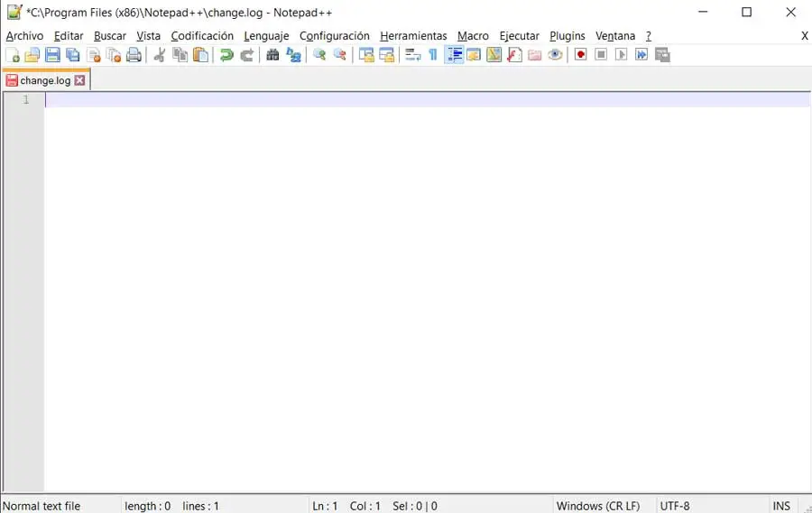Open the Vista menu
The height and width of the screenshot is (513, 812).
[148, 36]
